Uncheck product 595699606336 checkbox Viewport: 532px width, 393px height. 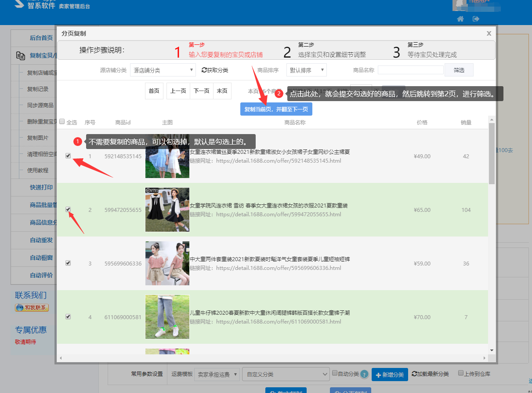tap(68, 263)
